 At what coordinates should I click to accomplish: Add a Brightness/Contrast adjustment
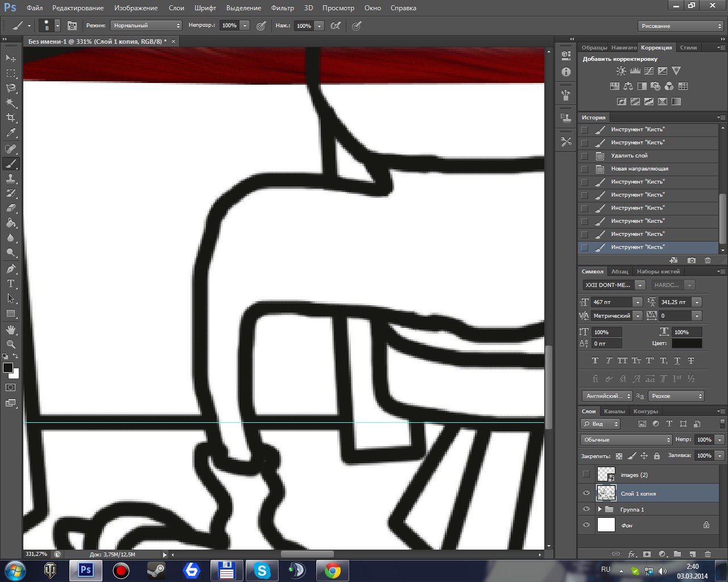621,71
